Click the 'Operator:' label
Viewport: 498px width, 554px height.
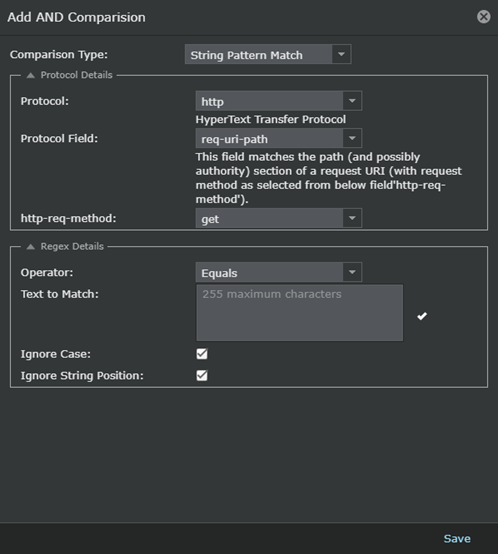pos(47,272)
